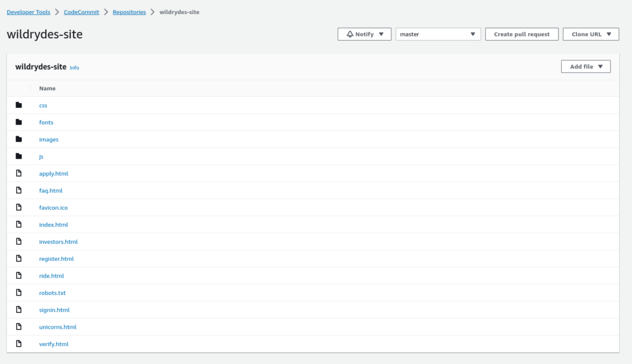Open the Notify dropdown menu

[x=364, y=35]
